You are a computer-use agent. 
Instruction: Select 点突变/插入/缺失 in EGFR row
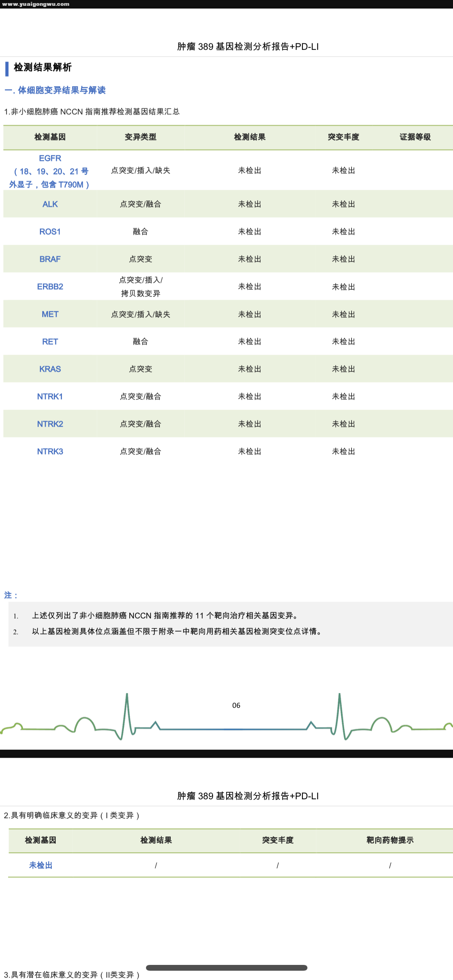tap(141, 170)
